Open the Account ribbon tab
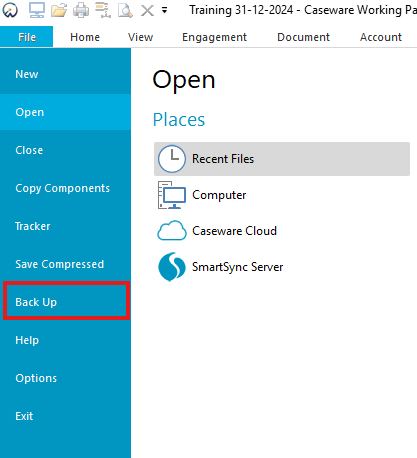417x458 pixels. click(x=381, y=37)
